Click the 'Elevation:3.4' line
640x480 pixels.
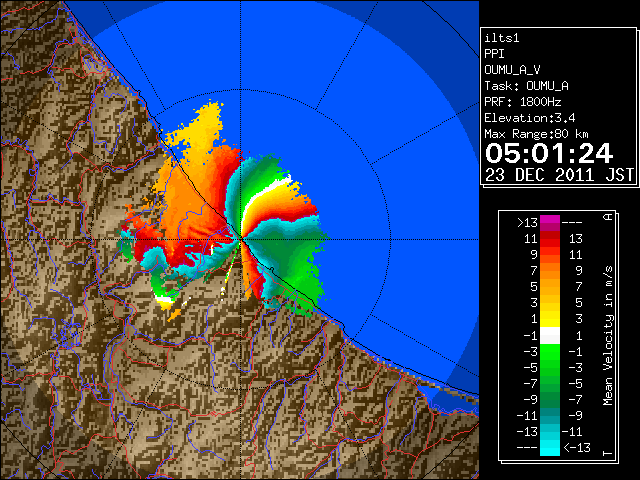[x=530, y=118]
